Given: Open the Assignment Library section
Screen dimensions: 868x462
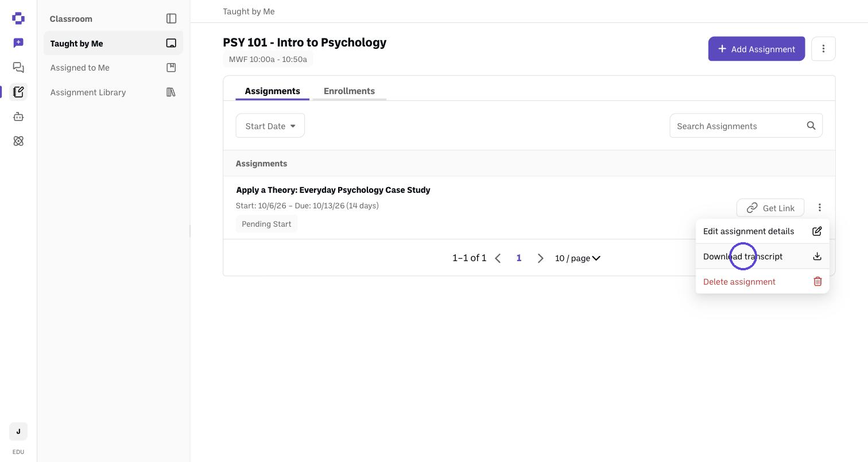Looking at the screenshot, I should (x=113, y=92).
